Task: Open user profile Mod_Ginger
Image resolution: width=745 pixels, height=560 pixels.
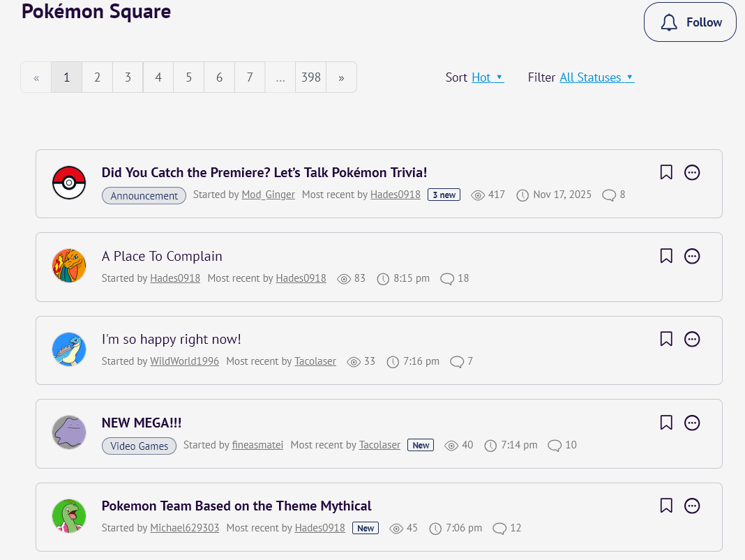Action: (x=268, y=195)
